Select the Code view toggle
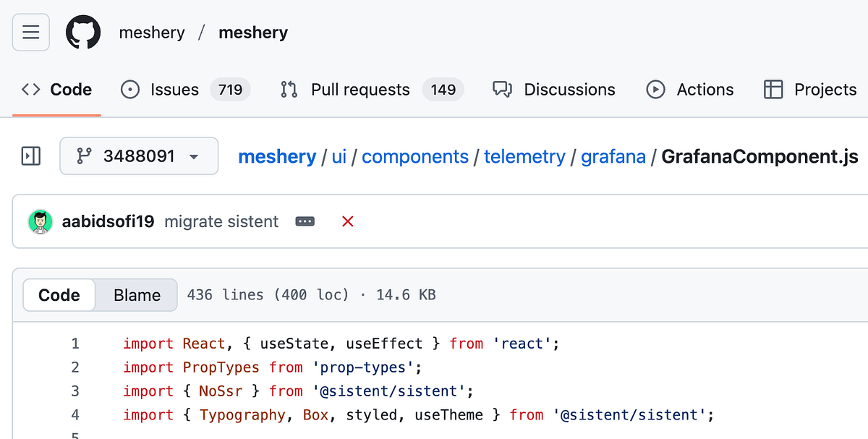Screen dimensions: 868x439 pyautogui.click(x=59, y=295)
